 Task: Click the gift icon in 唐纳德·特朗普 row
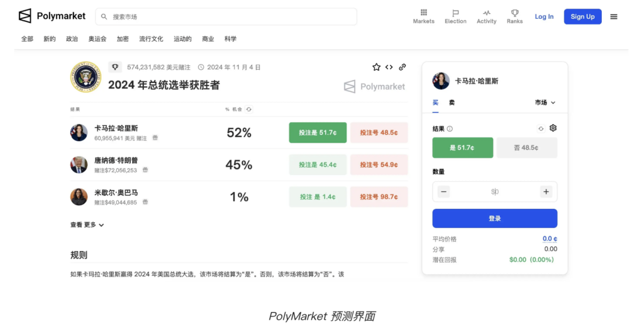(145, 170)
